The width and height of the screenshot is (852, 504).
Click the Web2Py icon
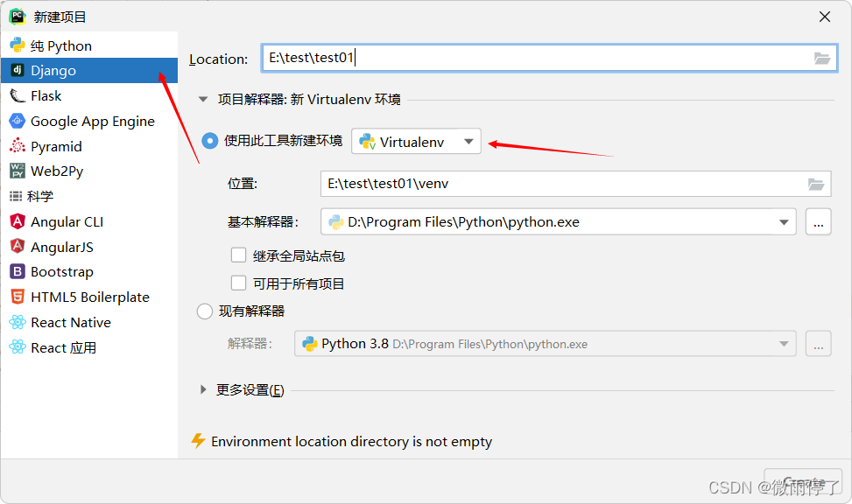pos(18,171)
